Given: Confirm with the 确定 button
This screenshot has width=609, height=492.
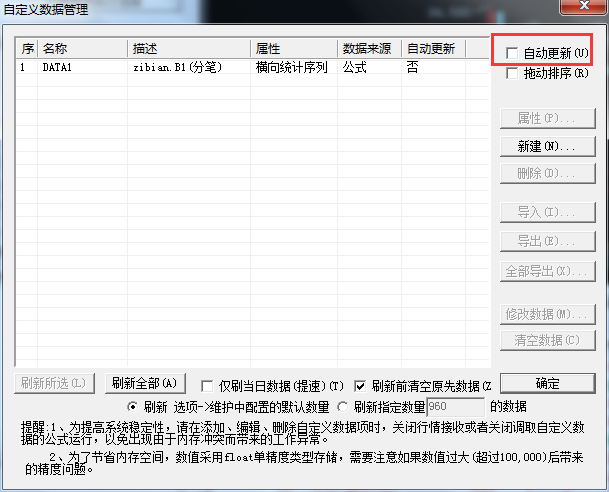Looking at the screenshot, I should pyautogui.click(x=548, y=384).
